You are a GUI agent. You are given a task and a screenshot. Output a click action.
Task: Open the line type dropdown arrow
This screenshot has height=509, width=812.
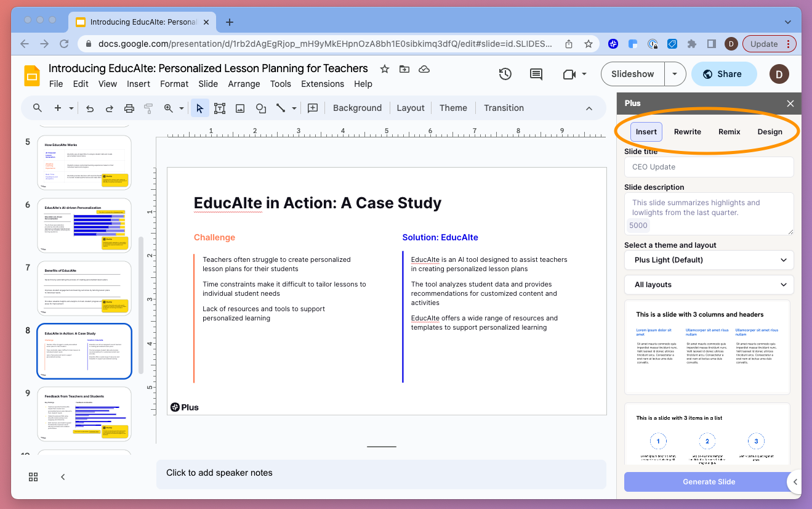point(294,108)
